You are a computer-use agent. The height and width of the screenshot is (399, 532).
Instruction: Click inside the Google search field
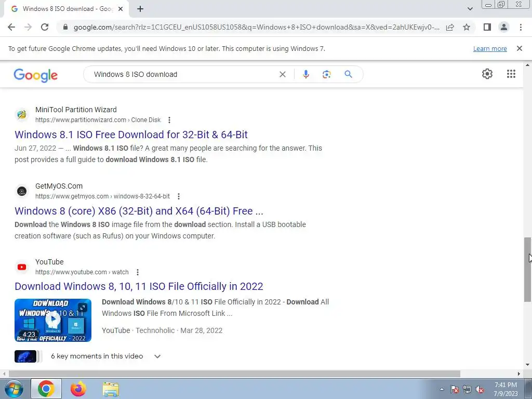(183, 74)
